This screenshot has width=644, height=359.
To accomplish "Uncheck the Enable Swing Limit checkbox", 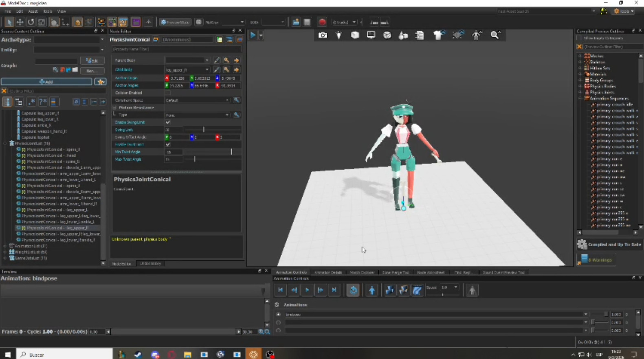I will (x=168, y=122).
